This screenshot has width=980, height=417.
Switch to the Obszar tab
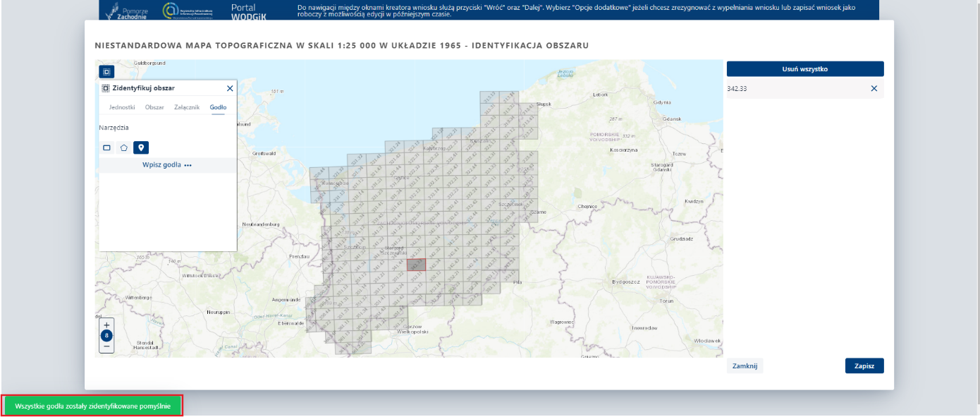(x=154, y=107)
